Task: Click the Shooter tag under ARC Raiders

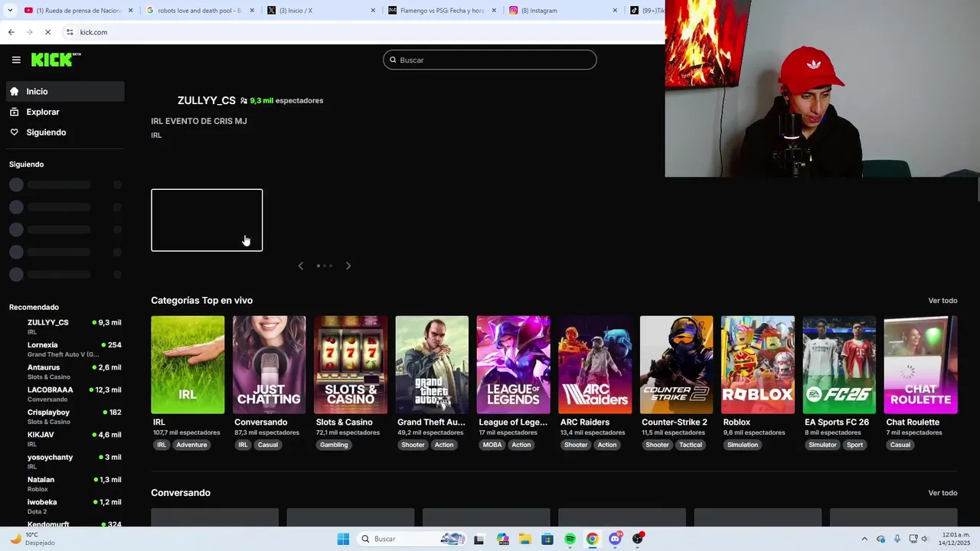Action: (x=576, y=445)
